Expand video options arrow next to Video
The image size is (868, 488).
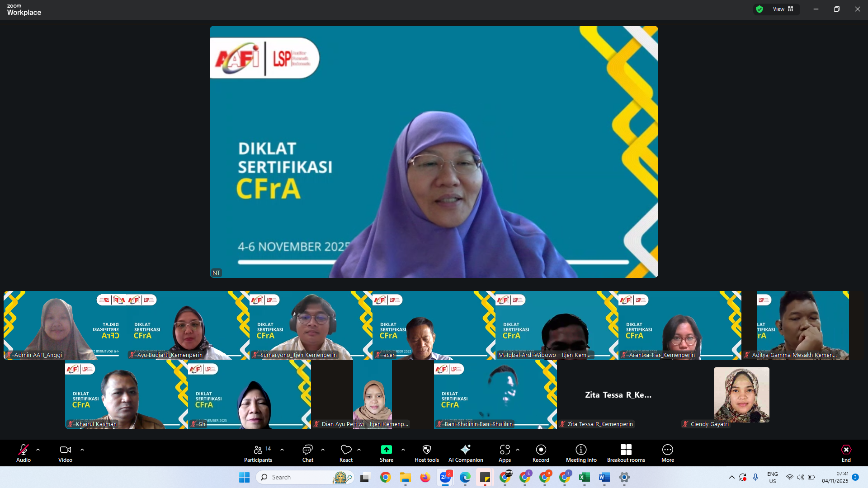[82, 450]
